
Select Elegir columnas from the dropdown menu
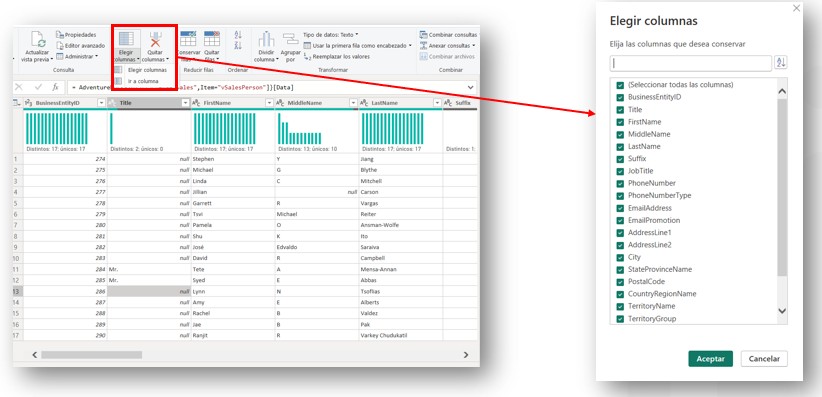142,70
